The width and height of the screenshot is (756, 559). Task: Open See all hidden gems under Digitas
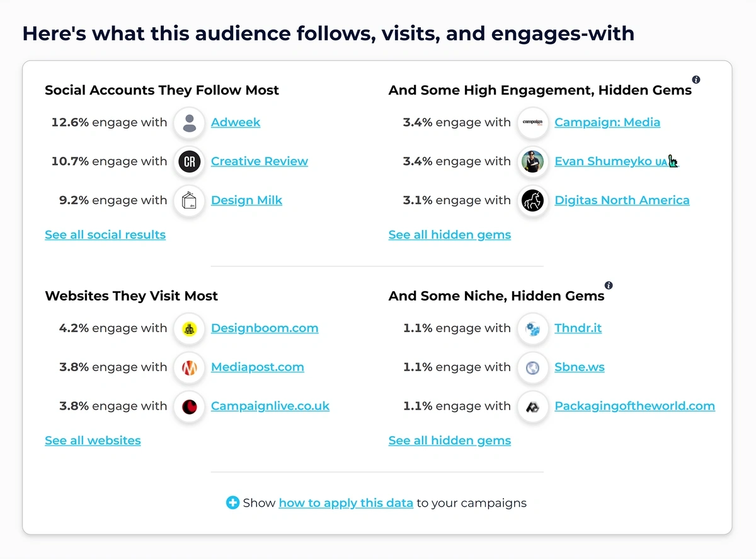[x=450, y=235]
